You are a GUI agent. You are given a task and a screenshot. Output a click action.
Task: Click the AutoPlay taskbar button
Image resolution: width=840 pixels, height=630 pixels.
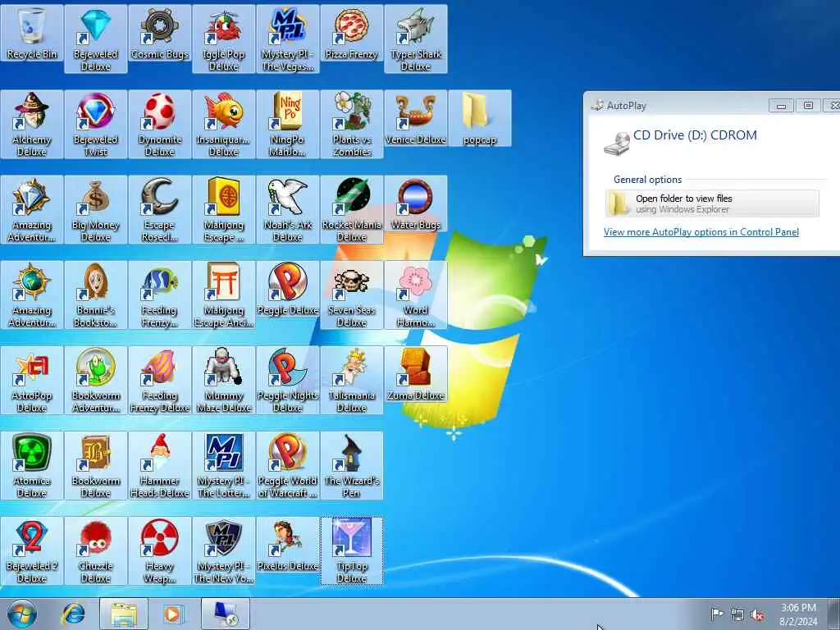226,614
